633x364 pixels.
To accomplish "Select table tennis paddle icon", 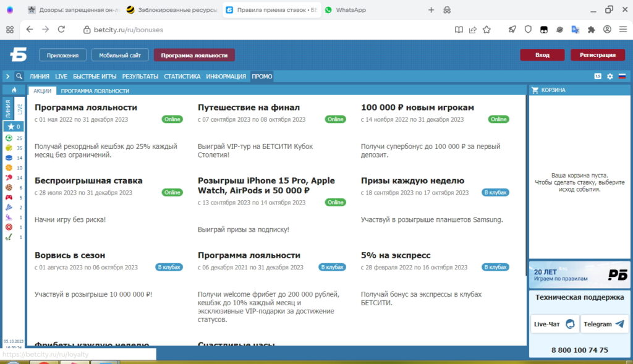I will [x=9, y=177].
